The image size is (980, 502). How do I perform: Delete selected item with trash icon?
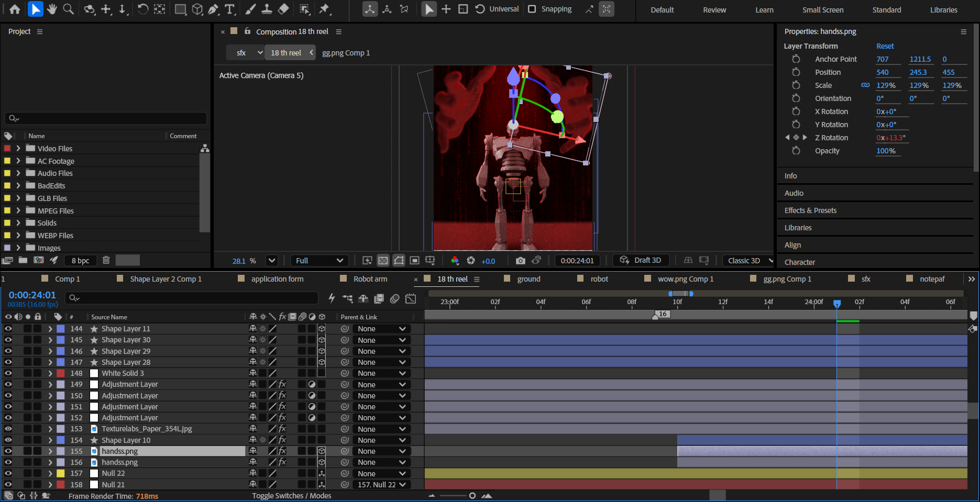click(106, 260)
